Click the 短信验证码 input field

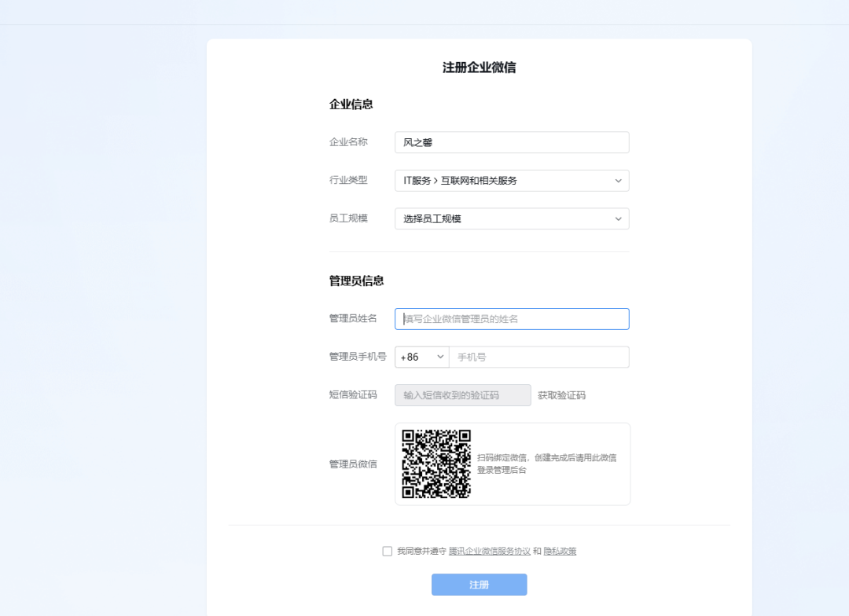(463, 395)
